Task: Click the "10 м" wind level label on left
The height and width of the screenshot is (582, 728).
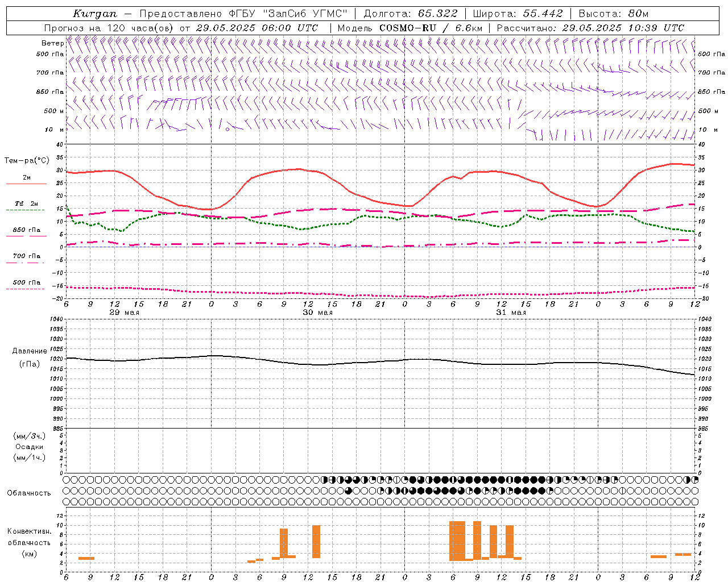Action: (54, 130)
